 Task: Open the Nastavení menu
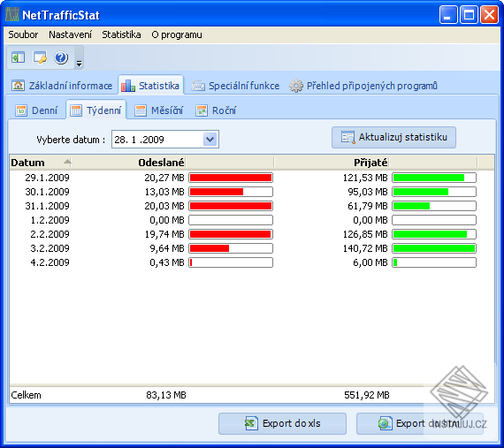(70, 34)
